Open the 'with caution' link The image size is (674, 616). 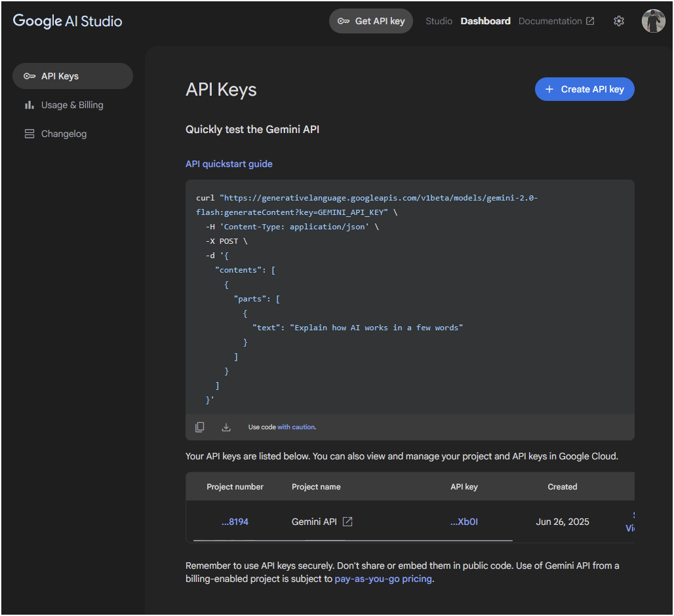coord(296,427)
